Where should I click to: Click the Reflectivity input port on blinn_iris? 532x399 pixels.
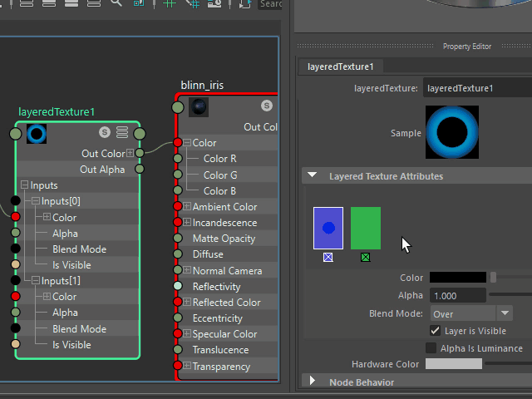click(176, 286)
